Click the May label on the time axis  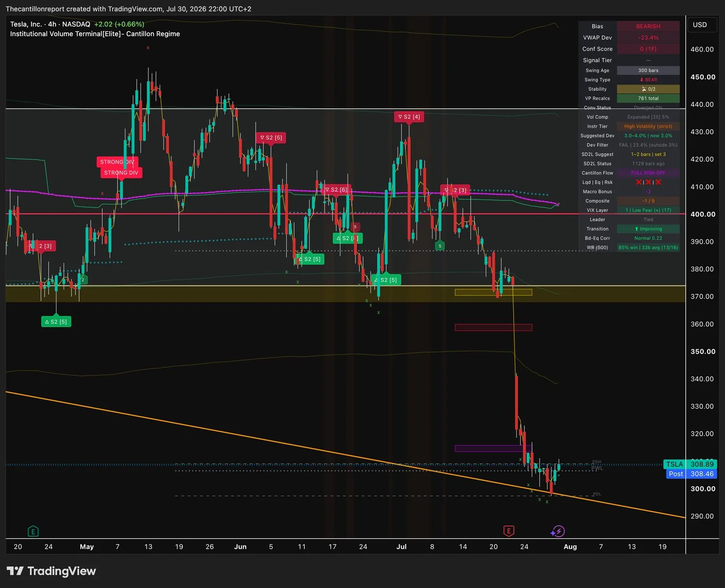click(87, 547)
